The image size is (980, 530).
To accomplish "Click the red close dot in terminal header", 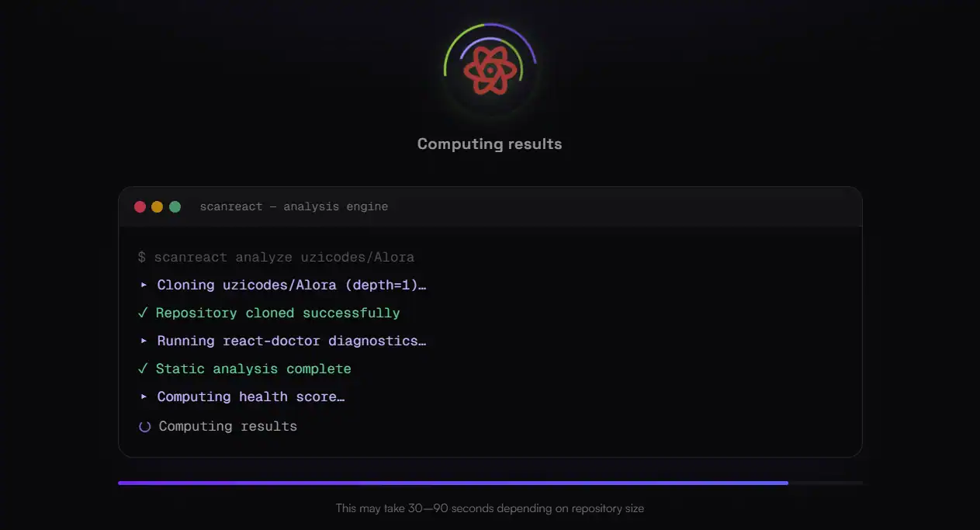I will 140,206.
